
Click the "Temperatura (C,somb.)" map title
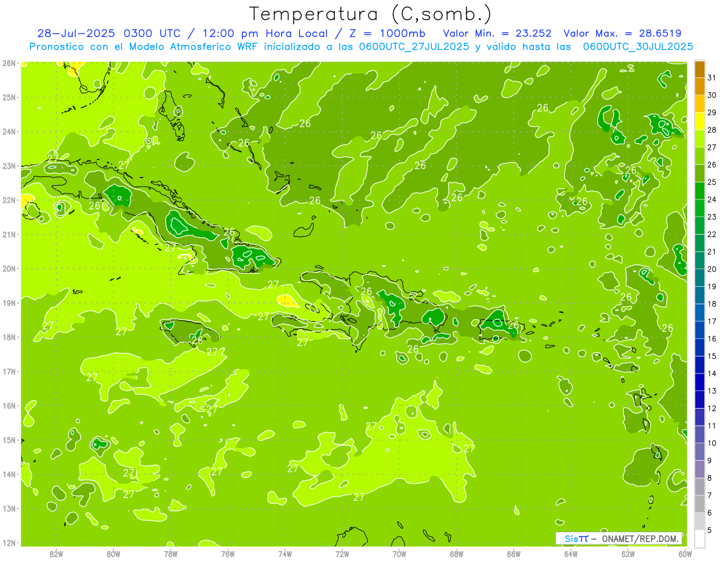pos(371,15)
